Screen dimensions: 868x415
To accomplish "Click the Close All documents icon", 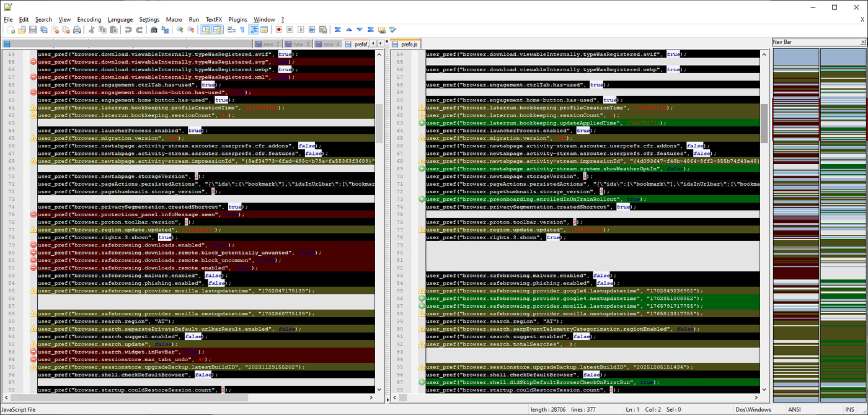I will coord(66,30).
